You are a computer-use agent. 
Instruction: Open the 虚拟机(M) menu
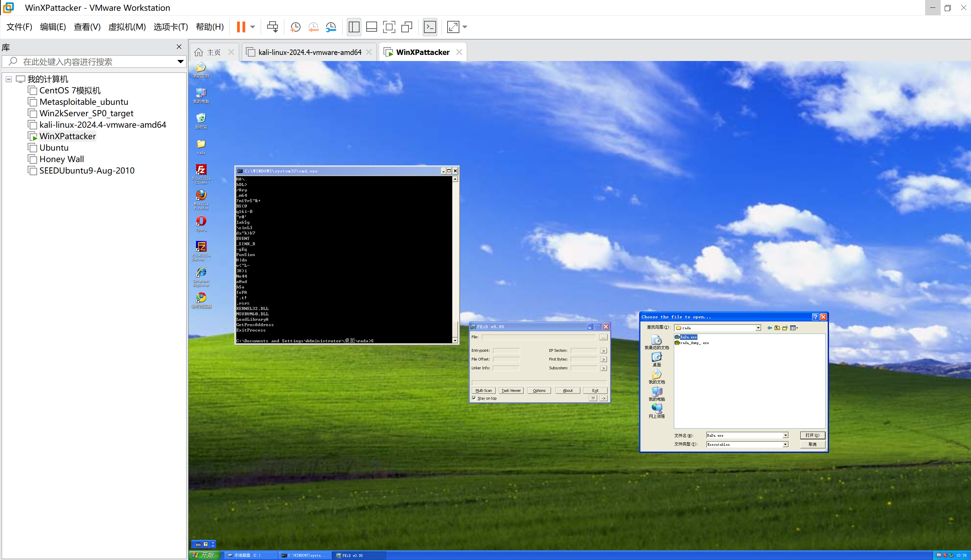tap(127, 27)
